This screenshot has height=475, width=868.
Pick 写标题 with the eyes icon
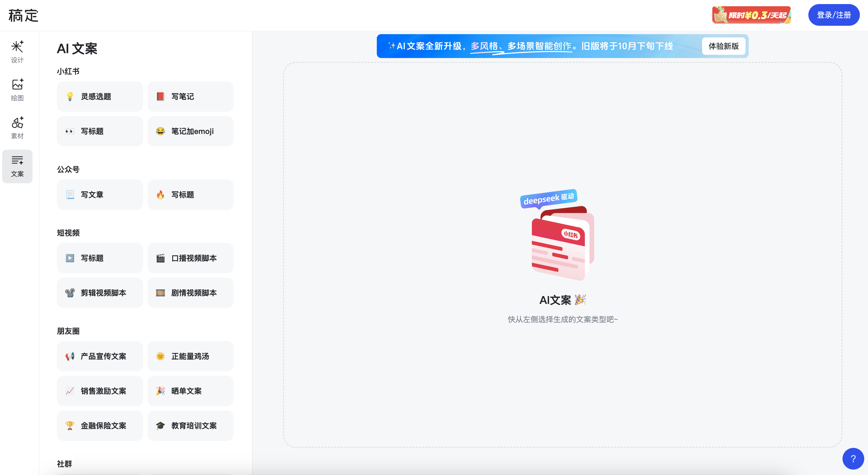(x=100, y=131)
